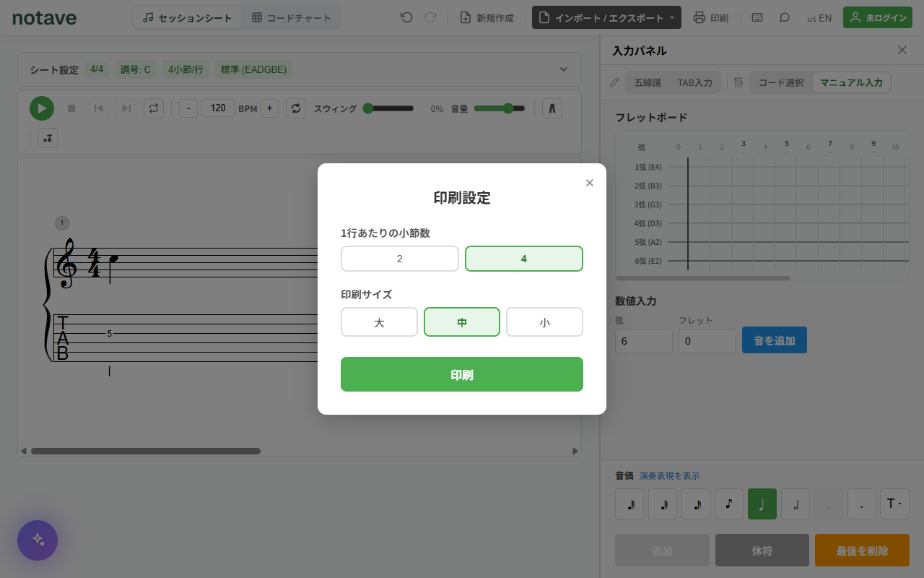The width and height of the screenshot is (924, 578).
Task: Choose 中 print size
Action: point(462,322)
